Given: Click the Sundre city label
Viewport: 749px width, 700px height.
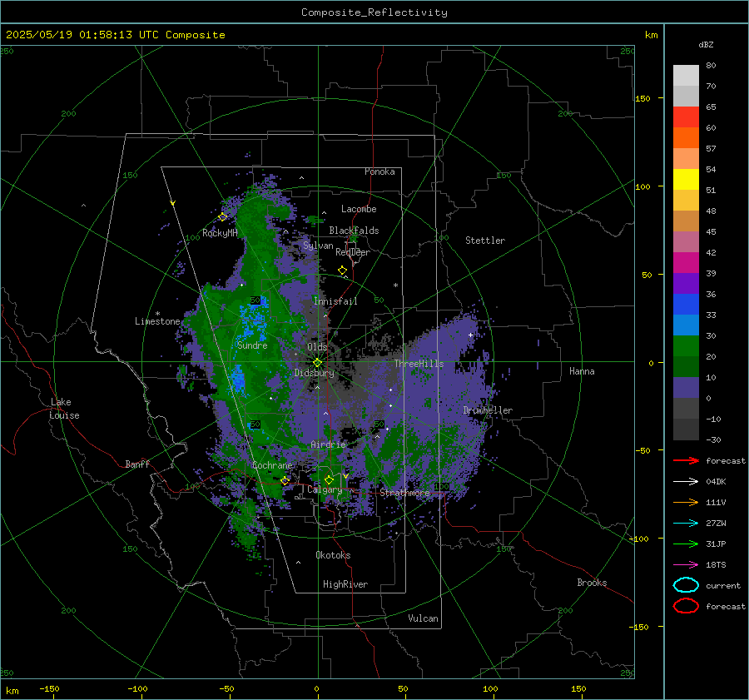Looking at the screenshot, I should (x=252, y=345).
